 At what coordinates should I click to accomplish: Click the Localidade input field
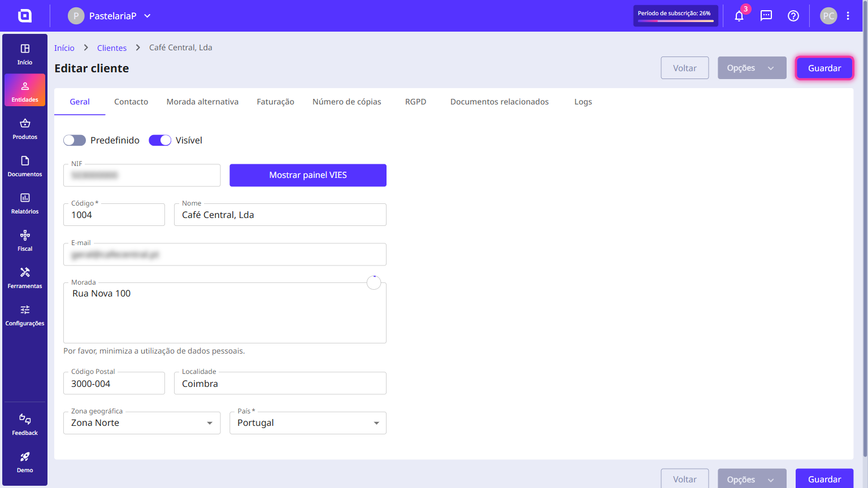click(280, 384)
